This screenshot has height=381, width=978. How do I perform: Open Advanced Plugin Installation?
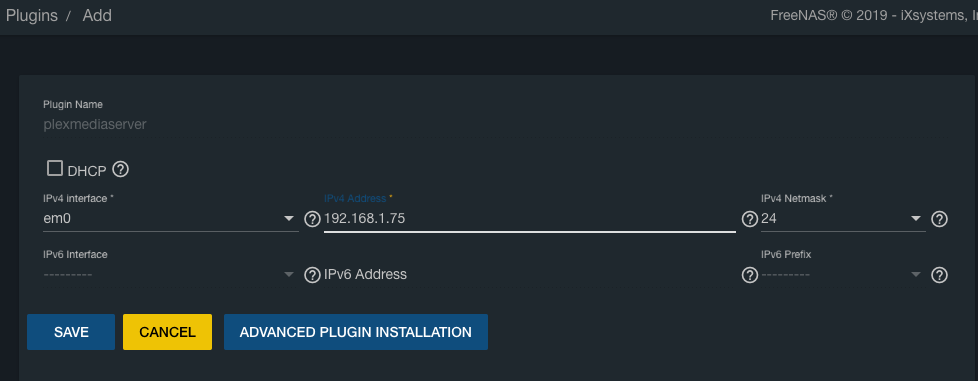click(x=356, y=332)
